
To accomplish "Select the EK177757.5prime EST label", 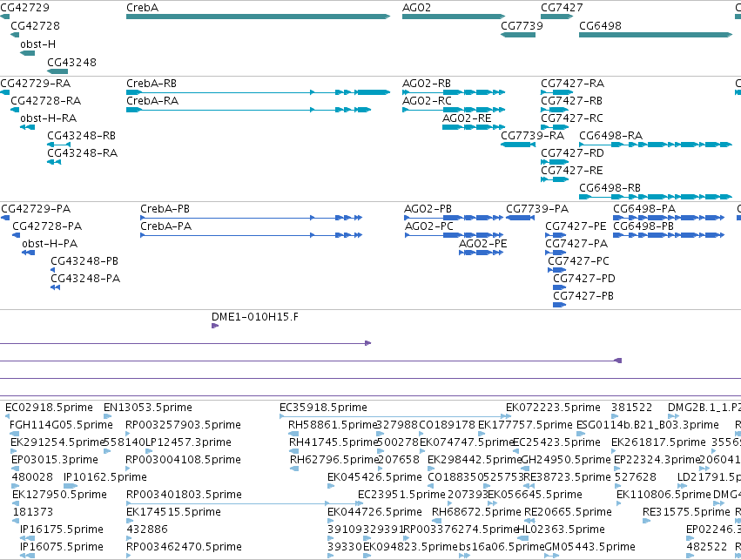I will coord(525,425).
